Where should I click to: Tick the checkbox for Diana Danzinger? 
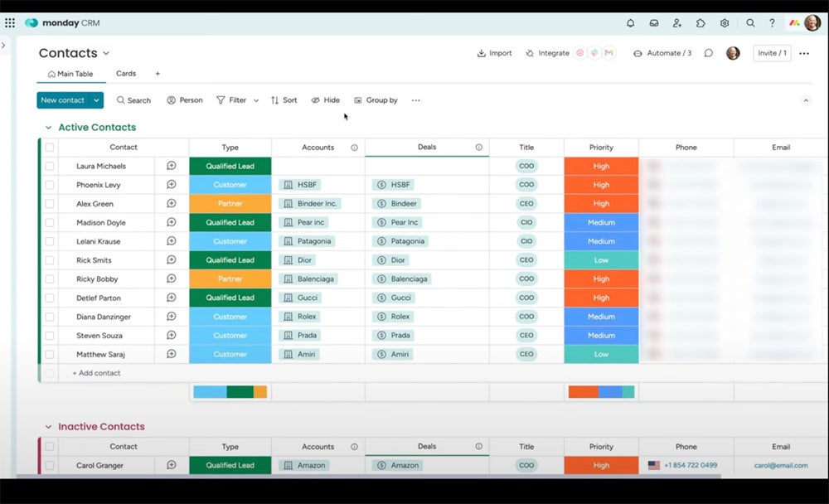[x=49, y=317]
